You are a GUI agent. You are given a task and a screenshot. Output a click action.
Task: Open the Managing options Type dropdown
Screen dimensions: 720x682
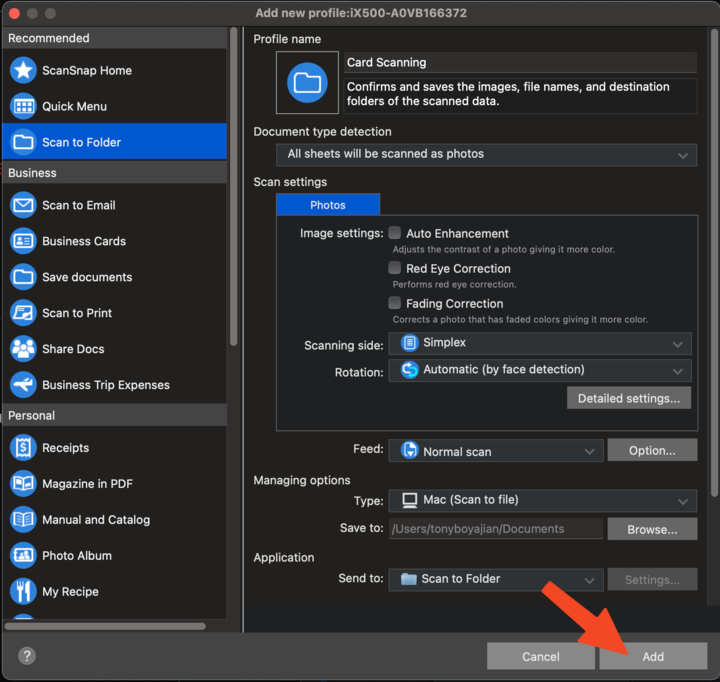pyautogui.click(x=543, y=501)
